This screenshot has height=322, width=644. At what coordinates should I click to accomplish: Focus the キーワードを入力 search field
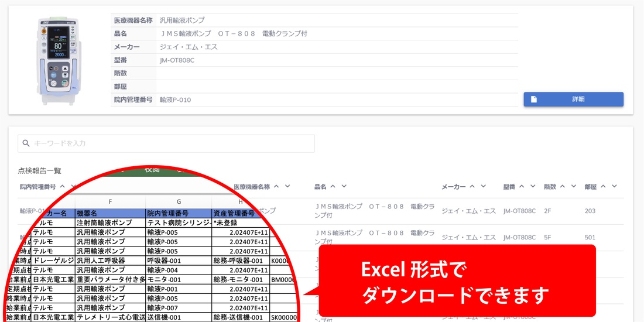[x=166, y=143]
